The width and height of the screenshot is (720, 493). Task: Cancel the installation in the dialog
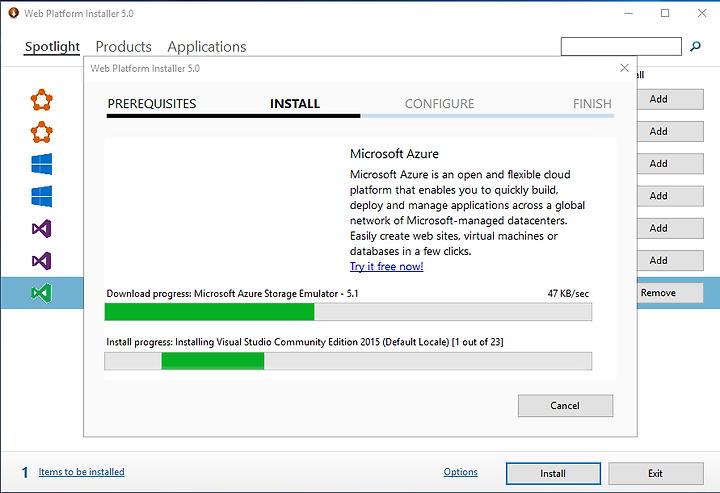coord(565,406)
